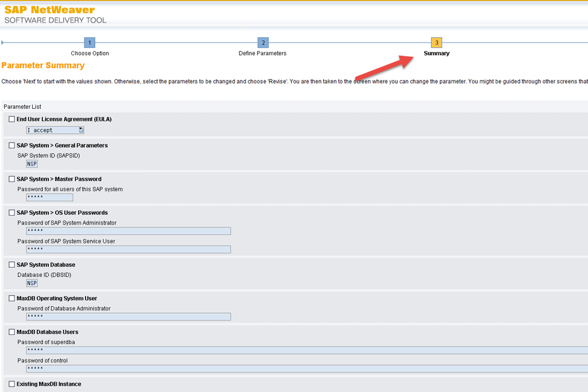Open the EULA 'I accept' dropdown
Viewport: 588px width, 392px height.
click(81, 130)
